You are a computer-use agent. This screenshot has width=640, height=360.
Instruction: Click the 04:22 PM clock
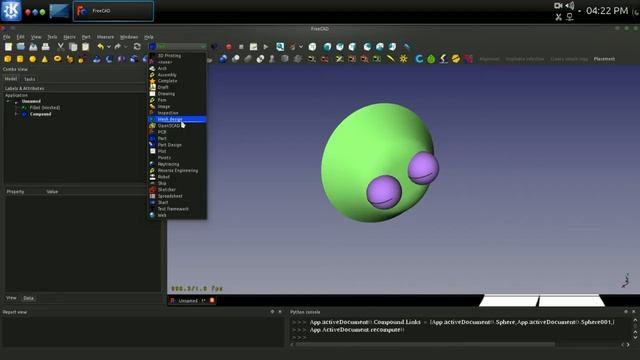(607, 11)
